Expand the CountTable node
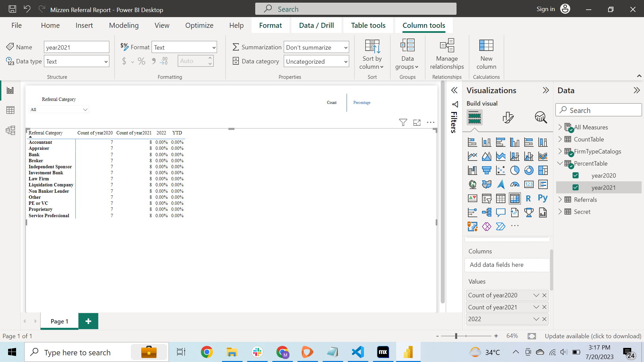The height and width of the screenshot is (362, 644). tap(560, 139)
